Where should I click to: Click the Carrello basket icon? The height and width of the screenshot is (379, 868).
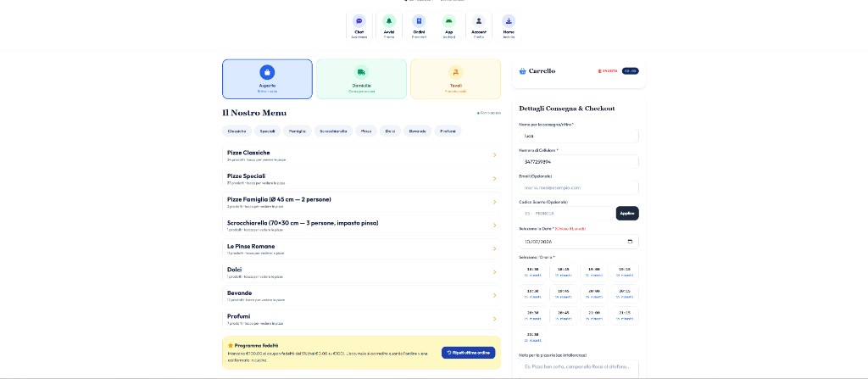(522, 71)
